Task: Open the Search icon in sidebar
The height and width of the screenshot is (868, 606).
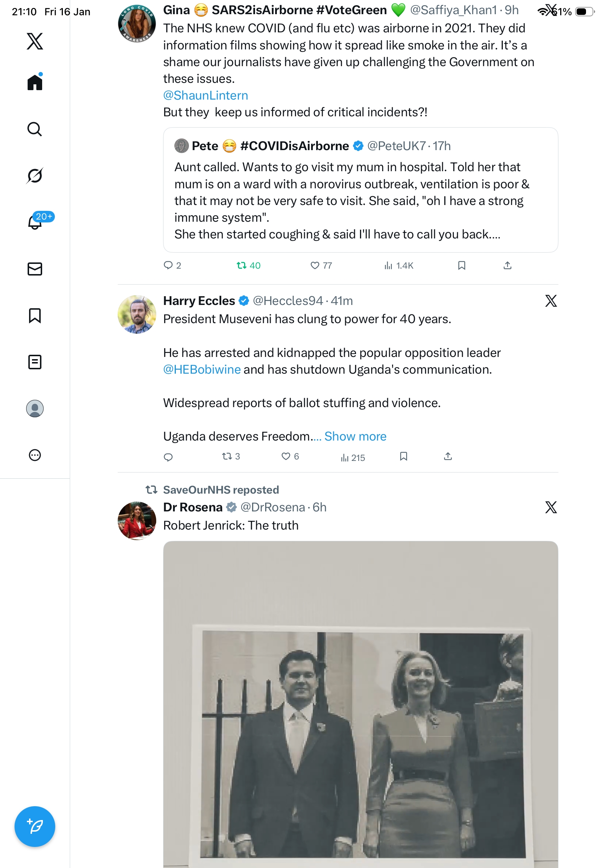Action: (35, 129)
